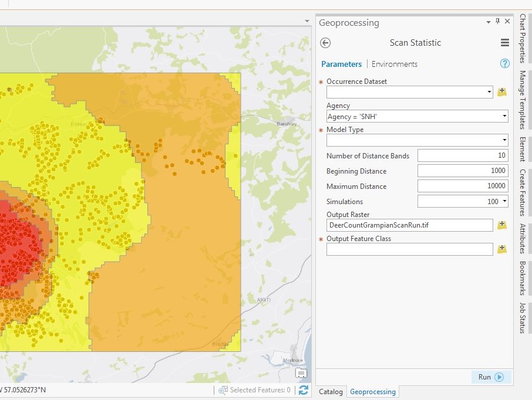532x400 pixels.
Task: Open the Scan Statistic tool options menu
Action: tap(504, 42)
